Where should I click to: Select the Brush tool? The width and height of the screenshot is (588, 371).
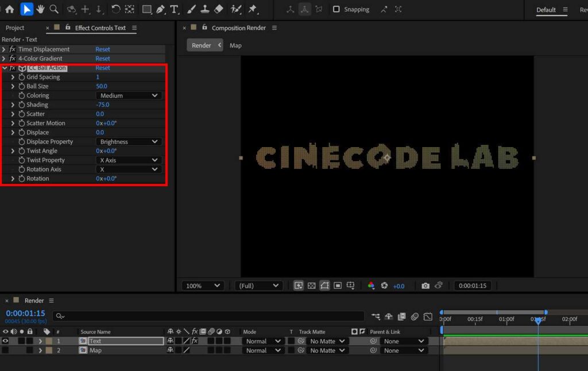pos(191,9)
